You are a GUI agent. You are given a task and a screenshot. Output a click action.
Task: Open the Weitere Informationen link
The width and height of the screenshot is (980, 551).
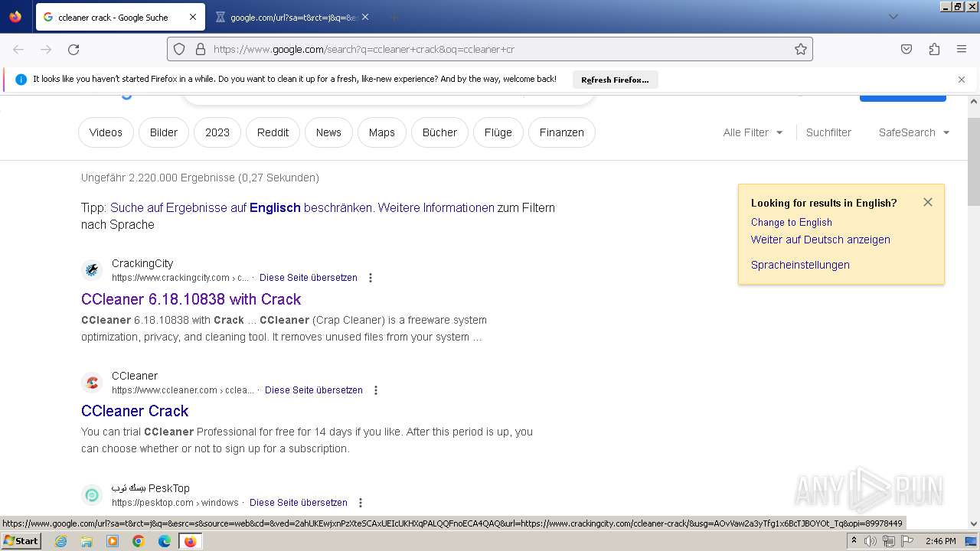[436, 207]
